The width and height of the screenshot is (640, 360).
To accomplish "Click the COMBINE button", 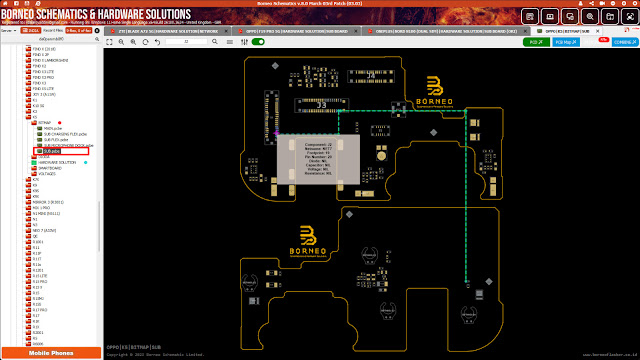I will (x=625, y=42).
